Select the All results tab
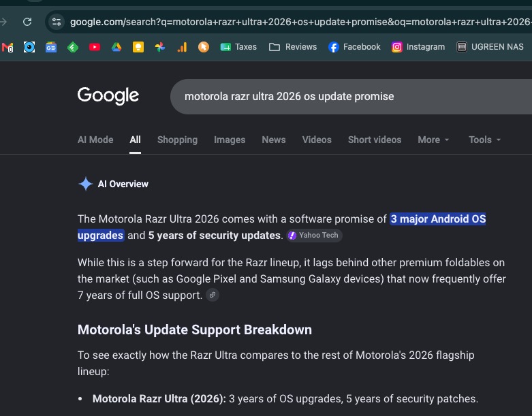The image size is (532, 416). [x=135, y=140]
